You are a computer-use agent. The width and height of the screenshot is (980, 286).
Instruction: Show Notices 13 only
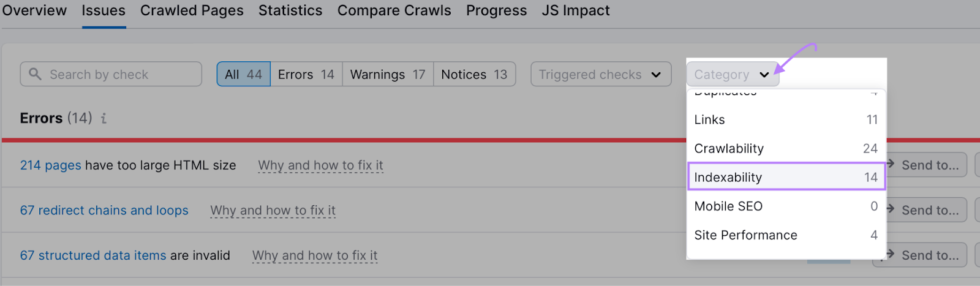pos(474,75)
